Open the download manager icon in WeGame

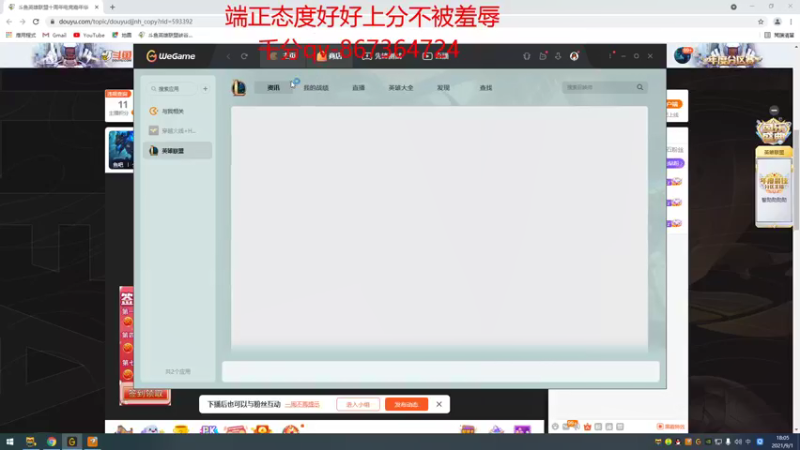coord(558,56)
